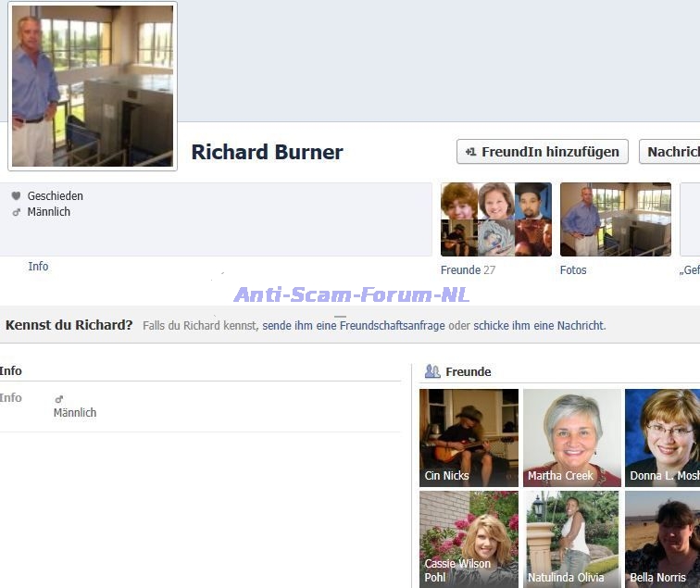700x588 pixels.
Task: Open Bella Norris friend thumbnail
Action: [x=662, y=539]
